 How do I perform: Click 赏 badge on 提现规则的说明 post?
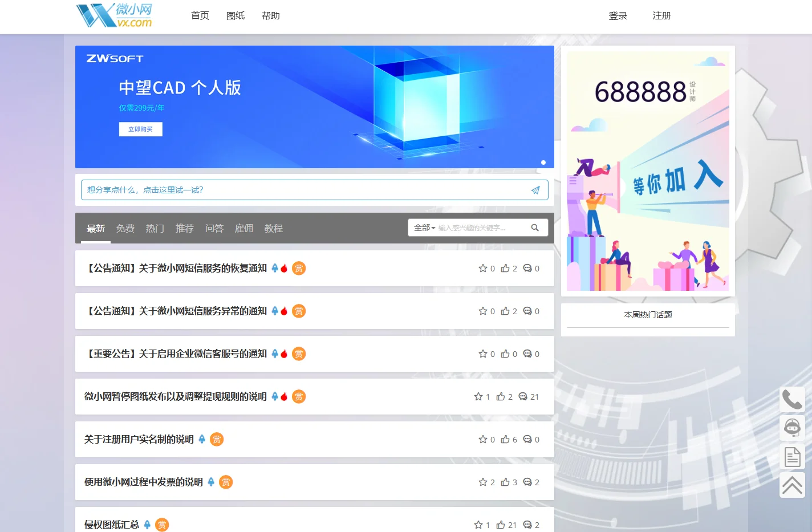coord(299,397)
